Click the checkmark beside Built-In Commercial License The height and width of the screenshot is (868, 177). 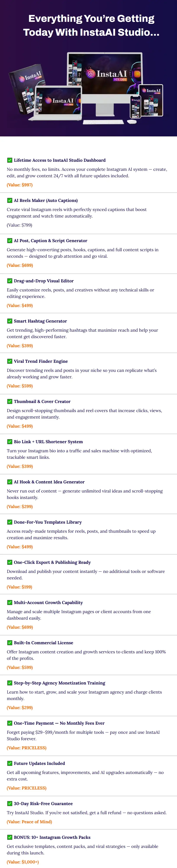pos(10,643)
